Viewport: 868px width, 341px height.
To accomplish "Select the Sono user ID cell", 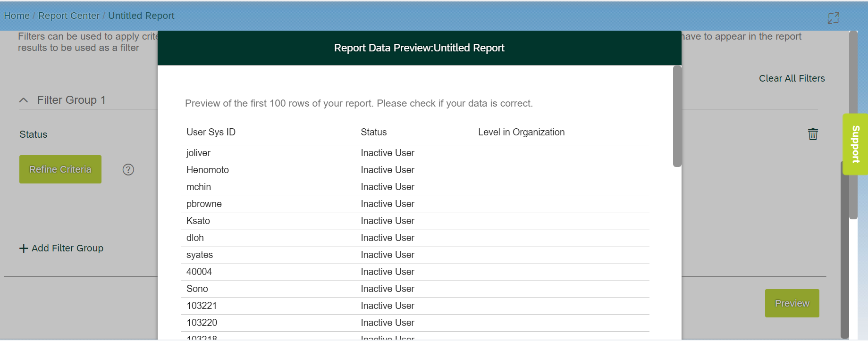I will click(197, 289).
